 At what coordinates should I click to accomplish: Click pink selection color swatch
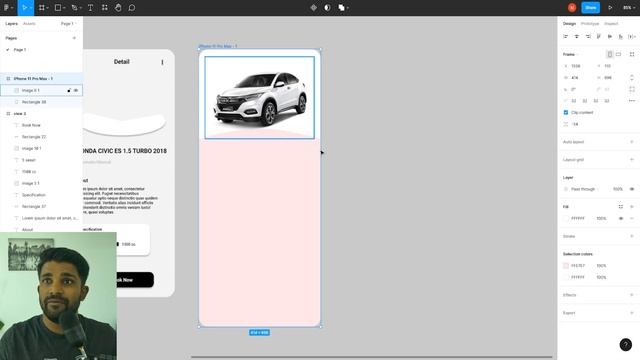click(x=566, y=266)
